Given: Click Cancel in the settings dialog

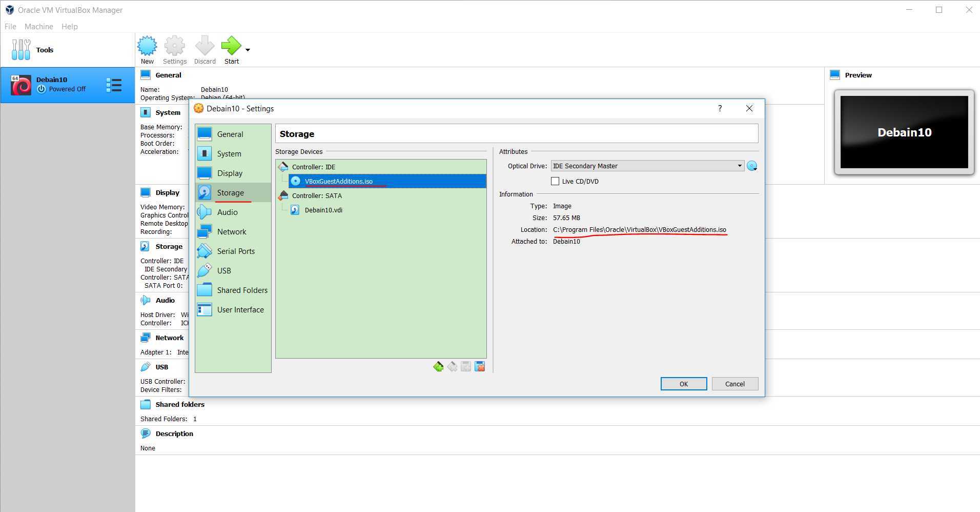Looking at the screenshot, I should (x=735, y=384).
